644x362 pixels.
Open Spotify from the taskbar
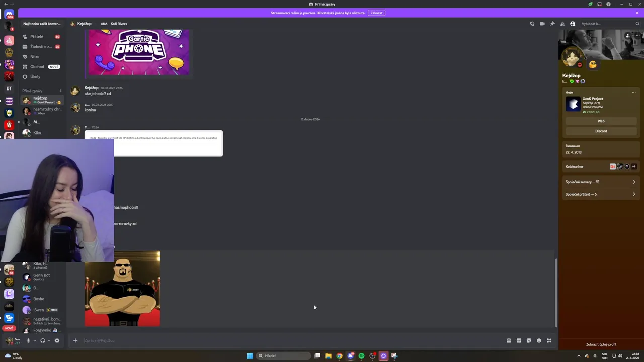(x=361, y=356)
